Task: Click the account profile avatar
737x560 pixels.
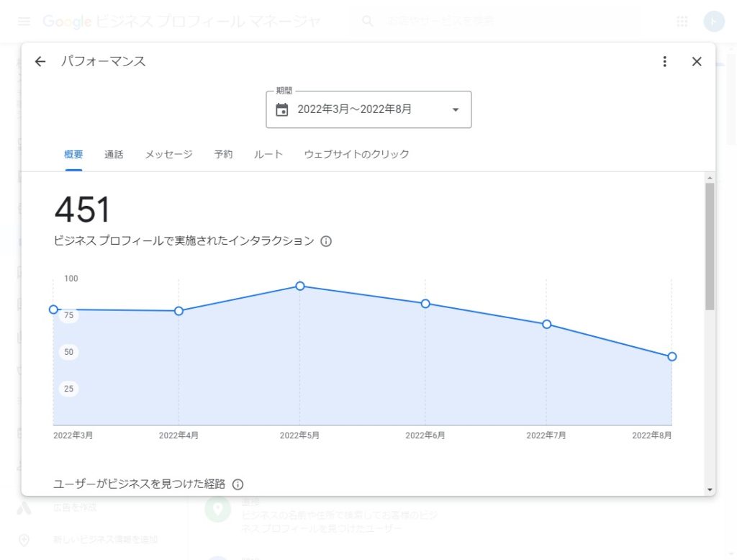Action: (x=713, y=22)
